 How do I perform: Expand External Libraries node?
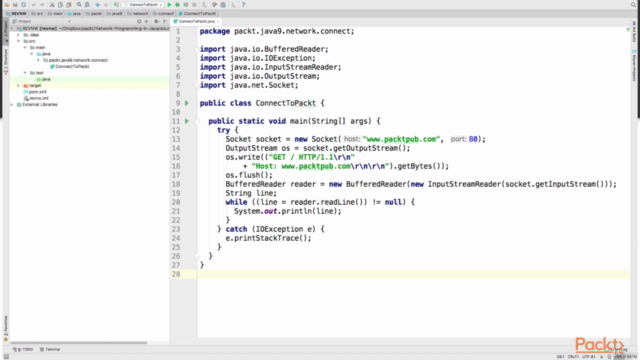click(x=12, y=104)
